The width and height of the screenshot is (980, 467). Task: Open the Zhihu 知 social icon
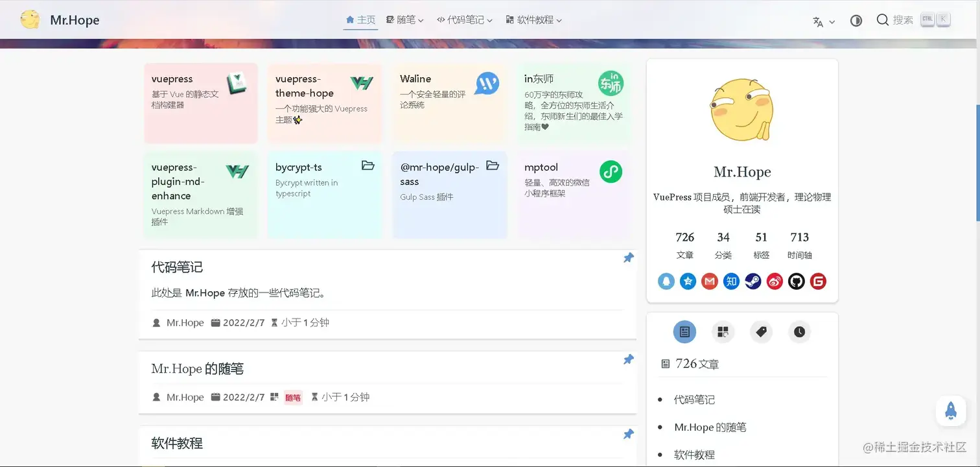tap(731, 281)
